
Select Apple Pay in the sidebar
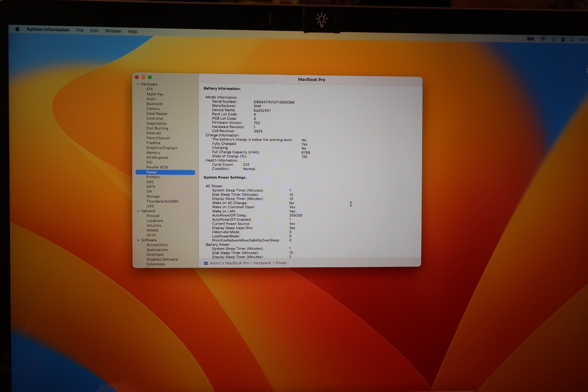point(155,94)
